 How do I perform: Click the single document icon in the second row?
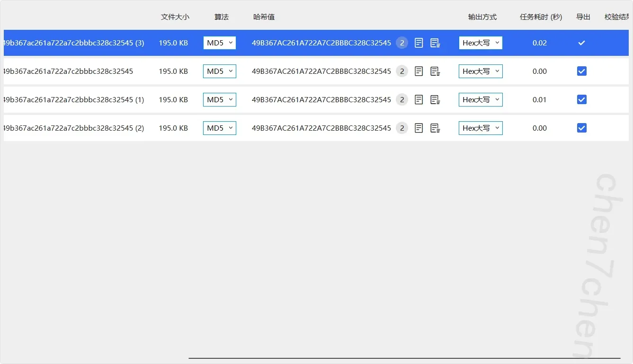(x=419, y=71)
